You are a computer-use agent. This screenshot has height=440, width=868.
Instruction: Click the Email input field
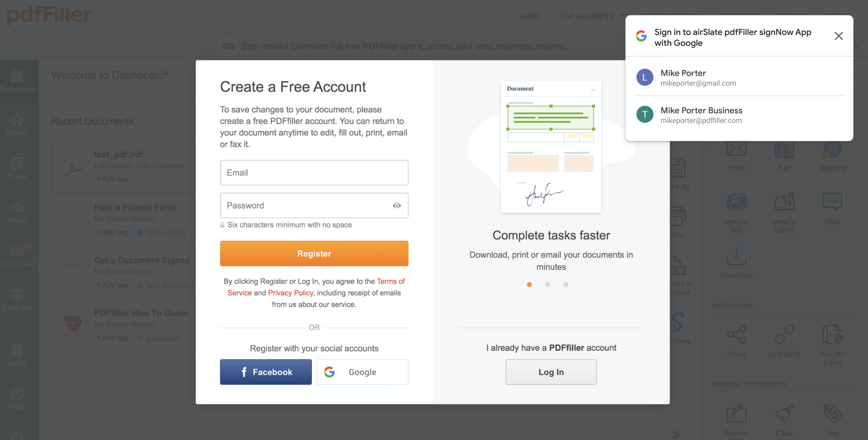click(x=314, y=173)
